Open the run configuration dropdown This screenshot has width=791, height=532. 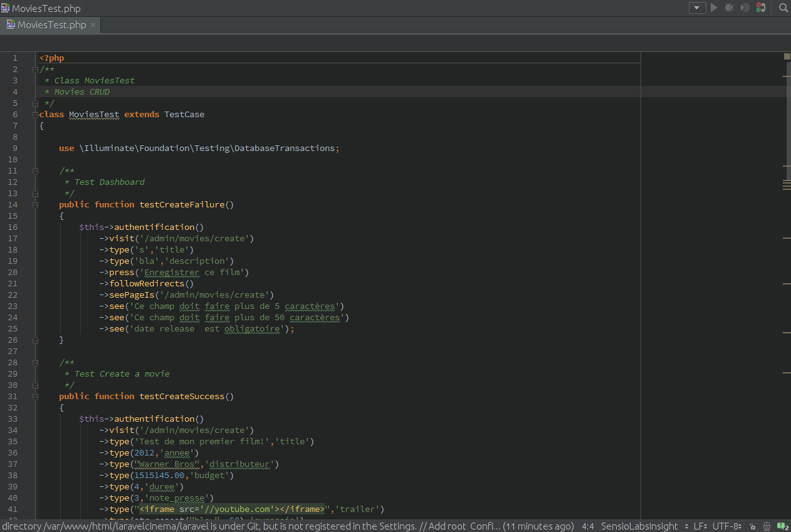click(x=697, y=8)
